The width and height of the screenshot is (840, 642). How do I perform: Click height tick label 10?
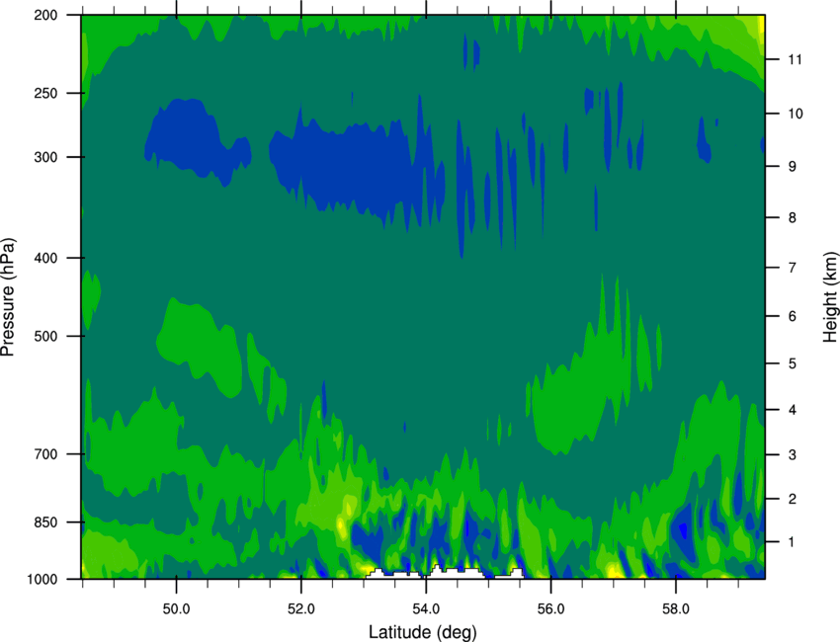(x=796, y=114)
